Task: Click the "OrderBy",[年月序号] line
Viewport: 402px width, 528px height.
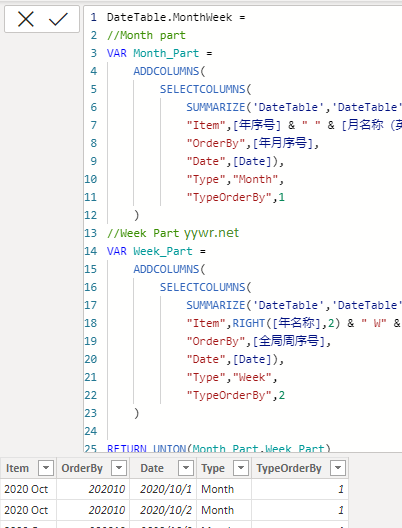Action: [253, 143]
